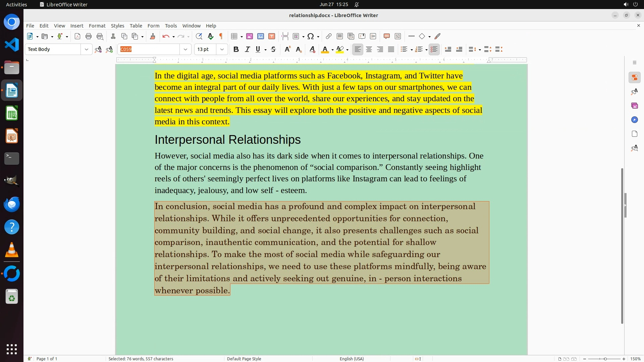Open the sidebar Navigator compass icon

point(634,120)
